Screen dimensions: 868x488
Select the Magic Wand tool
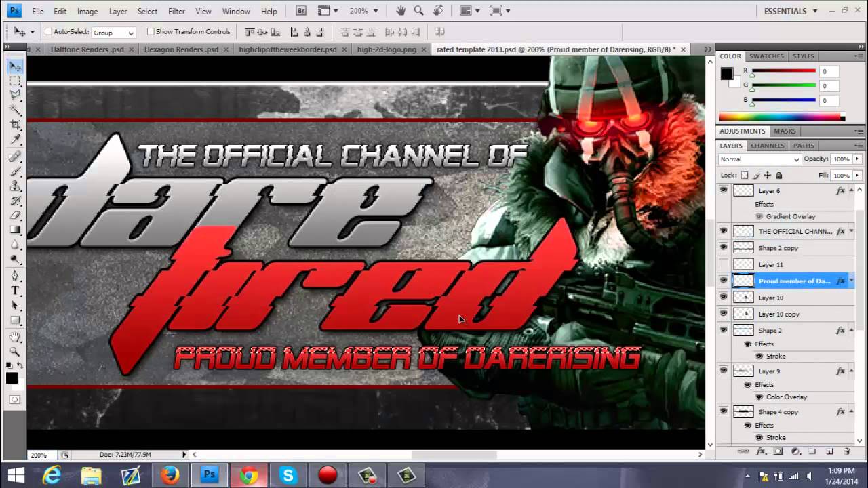point(15,110)
